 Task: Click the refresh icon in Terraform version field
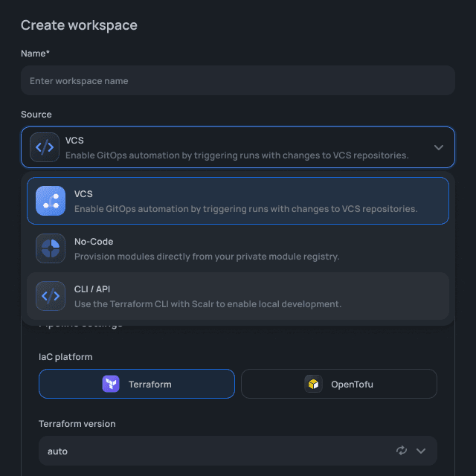click(x=402, y=451)
